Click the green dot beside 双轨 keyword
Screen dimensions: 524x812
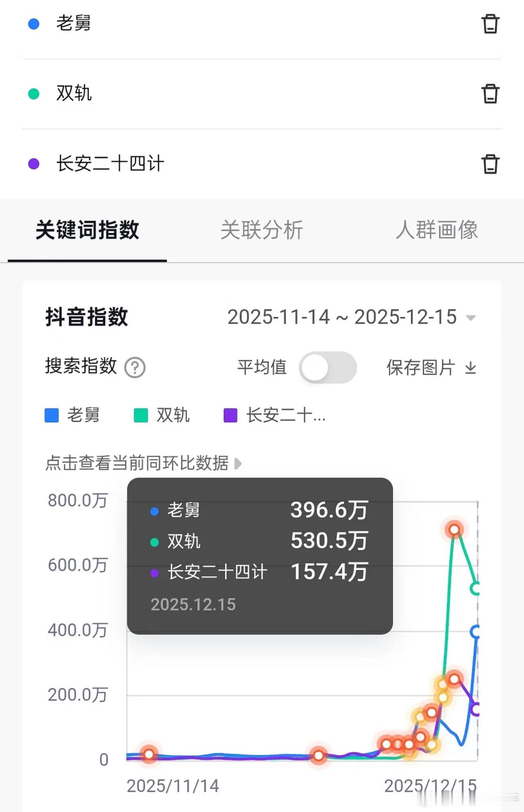(x=33, y=94)
